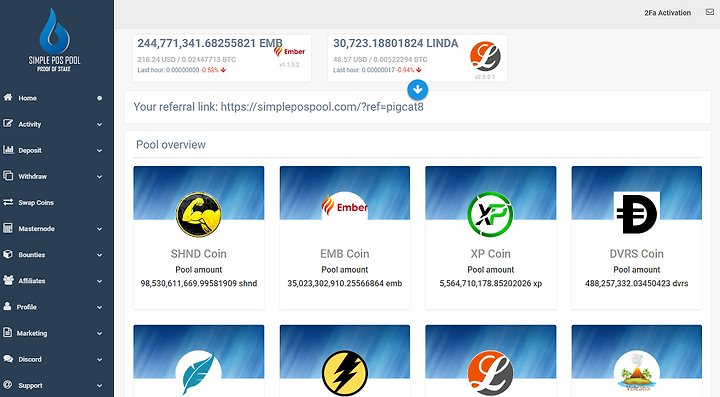Open the DVRS Coin title
Screen dimensions: 720x397
click(636, 254)
